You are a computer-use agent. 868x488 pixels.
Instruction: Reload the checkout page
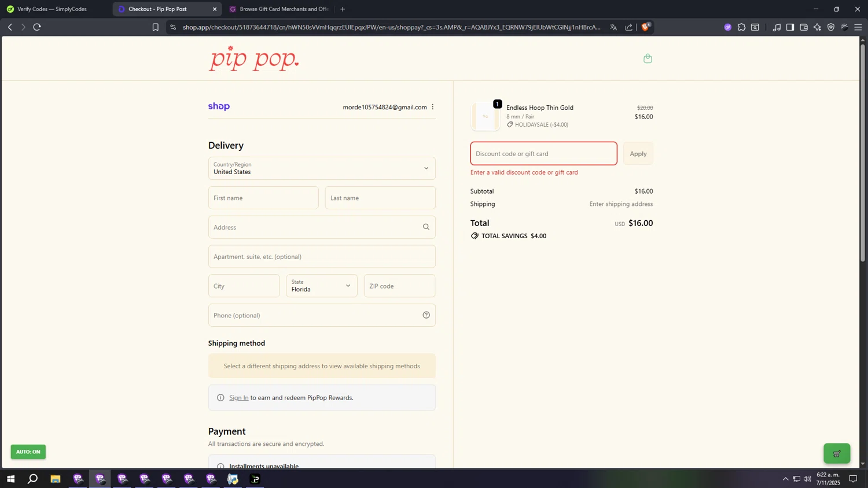37,27
